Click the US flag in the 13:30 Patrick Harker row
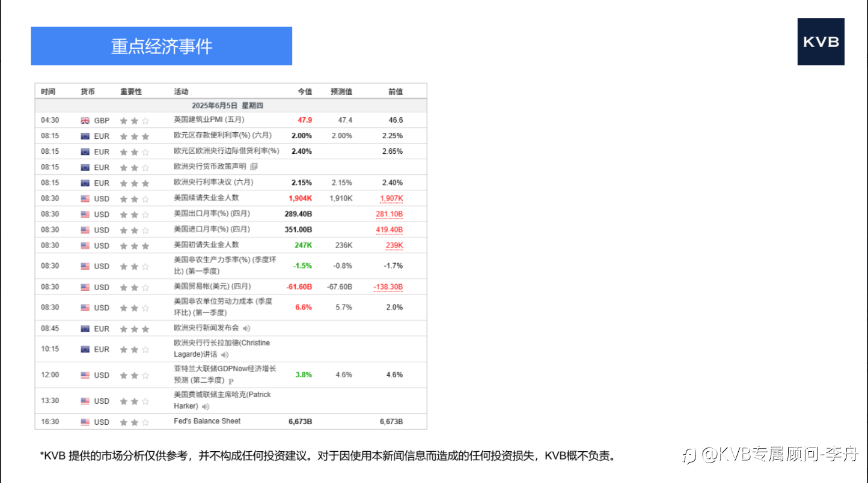The image size is (868, 483). tap(85, 401)
